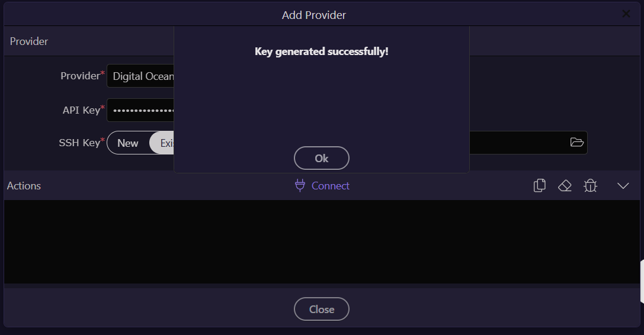Click the black actions output console area
Screen dimensions: 644x335
coord(322,241)
